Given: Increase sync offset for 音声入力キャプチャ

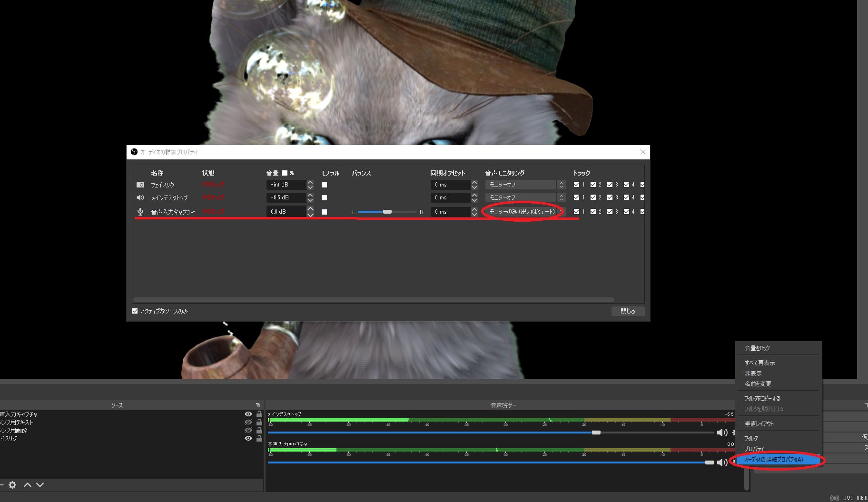Looking at the screenshot, I should click(x=474, y=209).
